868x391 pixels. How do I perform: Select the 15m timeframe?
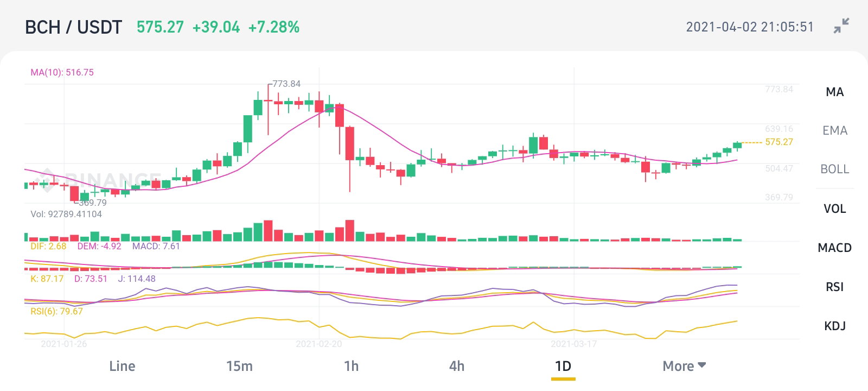pyautogui.click(x=239, y=366)
